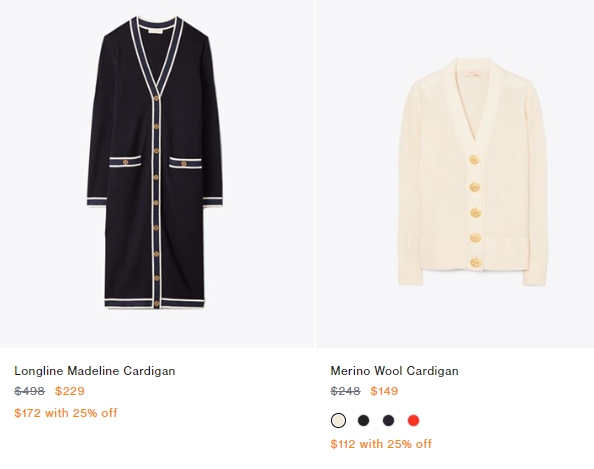Click the bottom gold button on ivory cardigan
The image size is (594, 469).
[475, 263]
